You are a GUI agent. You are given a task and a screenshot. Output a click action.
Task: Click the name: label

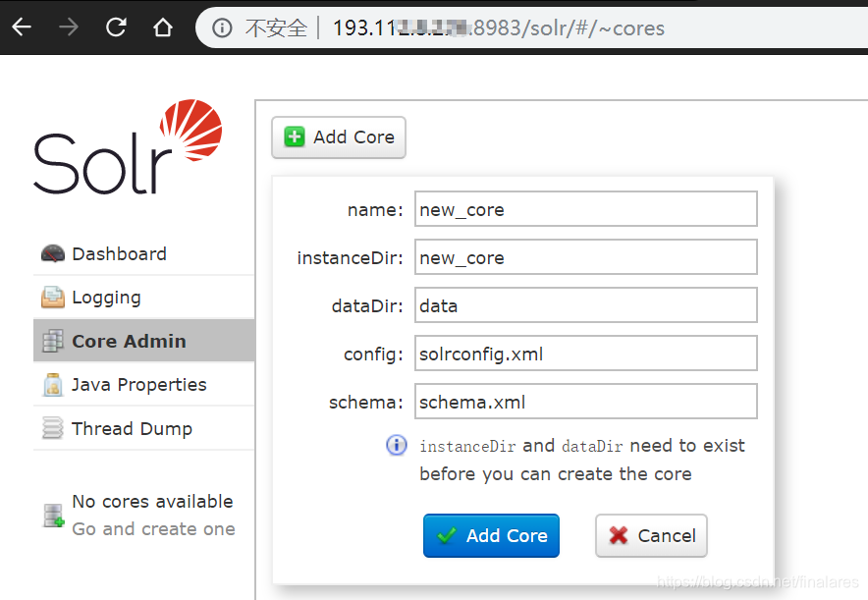pyautogui.click(x=375, y=210)
